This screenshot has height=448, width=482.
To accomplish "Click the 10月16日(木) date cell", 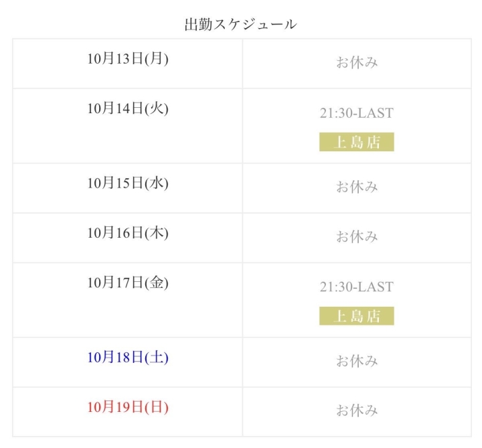I will coord(127,233).
